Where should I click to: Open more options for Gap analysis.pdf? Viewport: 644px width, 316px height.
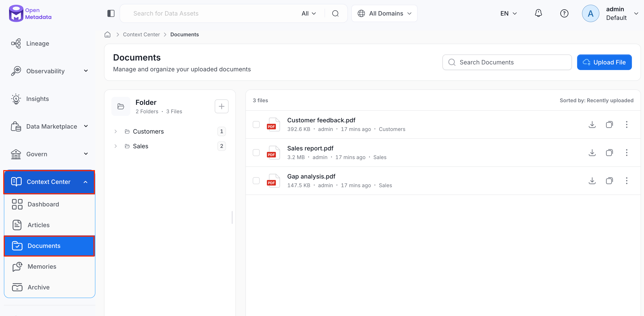coord(627,180)
